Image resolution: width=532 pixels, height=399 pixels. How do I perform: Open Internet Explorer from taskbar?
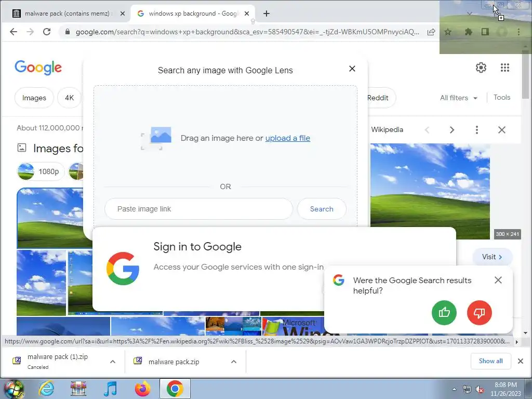(46, 389)
